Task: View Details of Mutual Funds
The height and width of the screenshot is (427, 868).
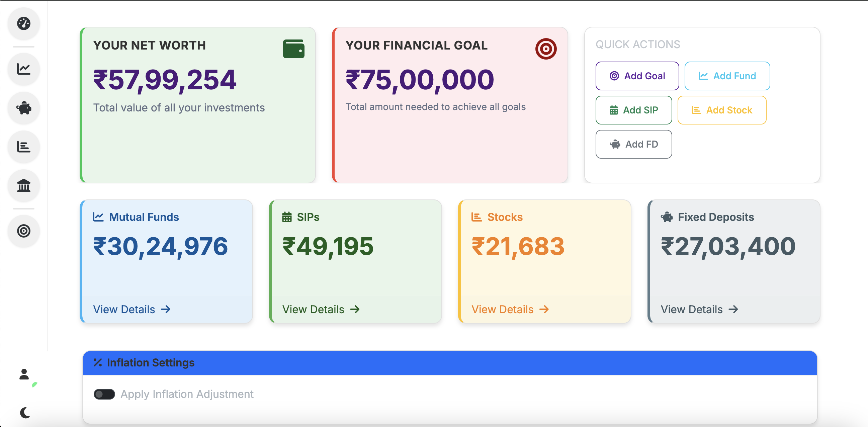Action: 132,310
